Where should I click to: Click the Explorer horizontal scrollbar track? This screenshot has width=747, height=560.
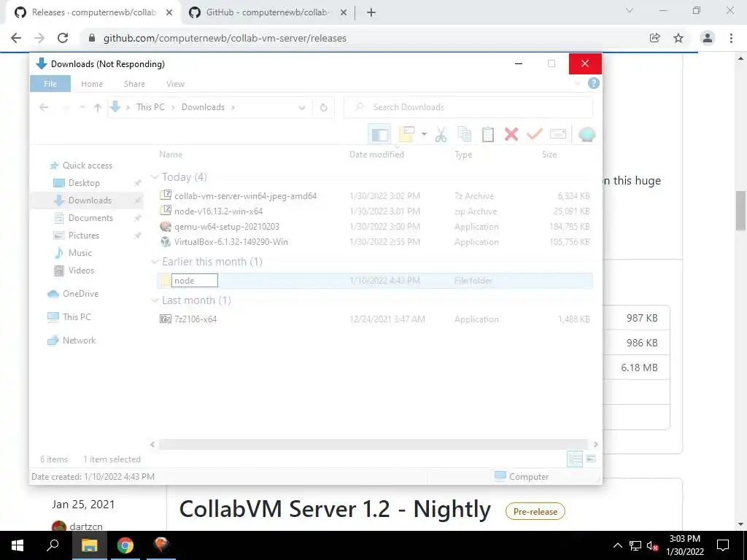tap(373, 444)
